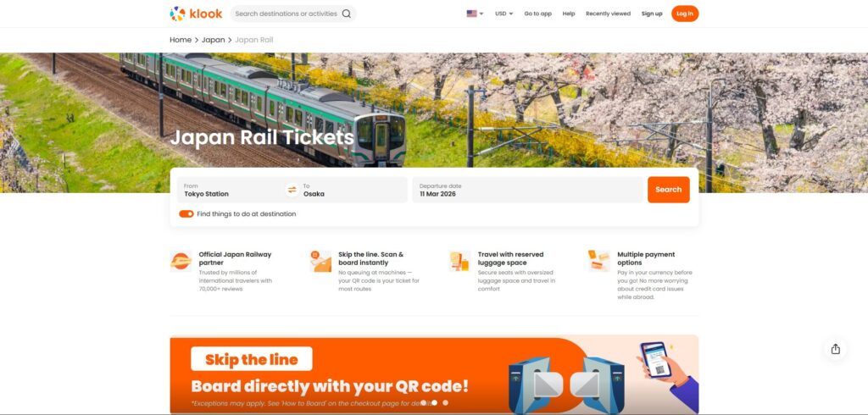Click Multiple payment options icon
The width and height of the screenshot is (868, 415).
(599, 261)
